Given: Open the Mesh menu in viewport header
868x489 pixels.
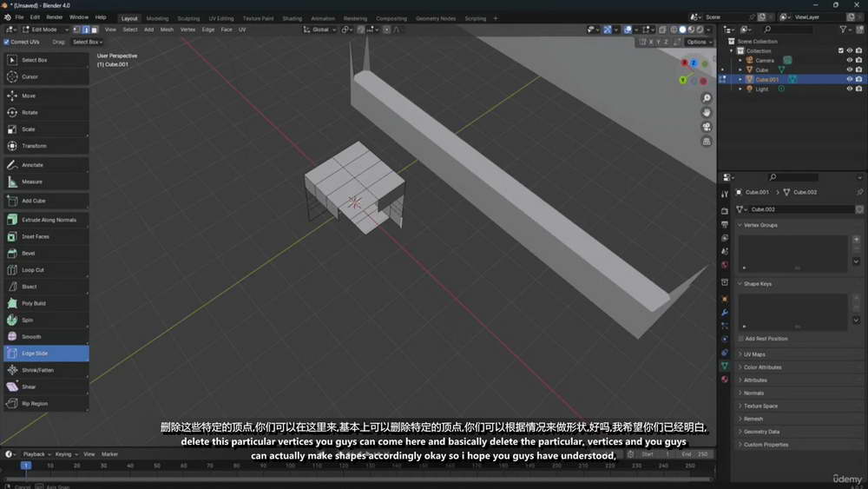Looking at the screenshot, I should click(x=167, y=30).
